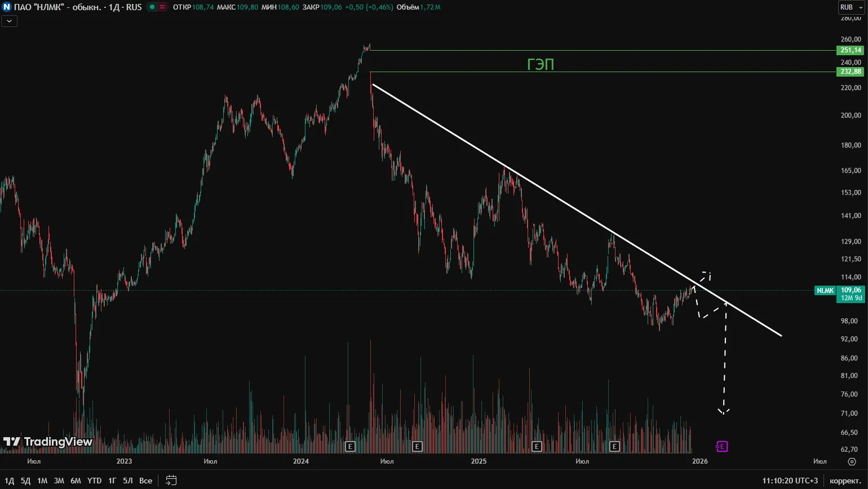Open the timezone menu showing UTC+3
The width and height of the screenshot is (868, 489).
pyautogui.click(x=790, y=481)
